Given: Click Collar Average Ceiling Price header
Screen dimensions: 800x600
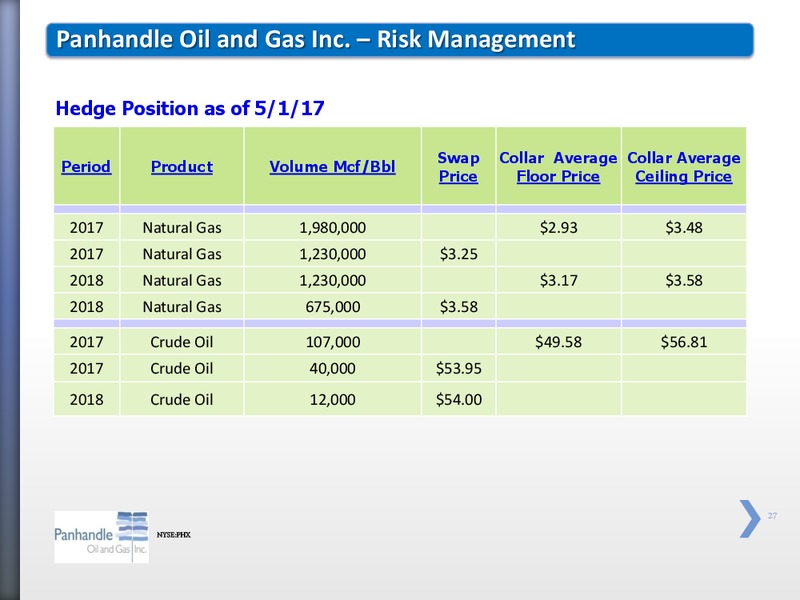Looking at the screenshot, I should point(684,167).
